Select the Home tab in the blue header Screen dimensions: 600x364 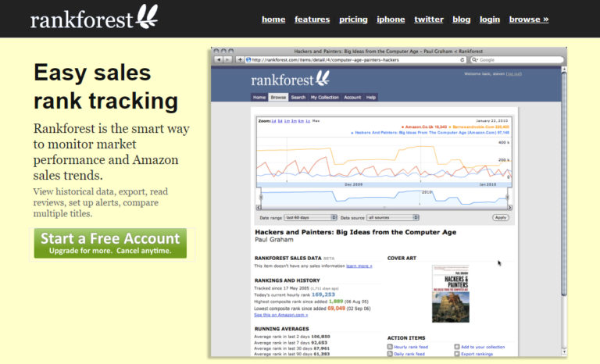point(259,97)
